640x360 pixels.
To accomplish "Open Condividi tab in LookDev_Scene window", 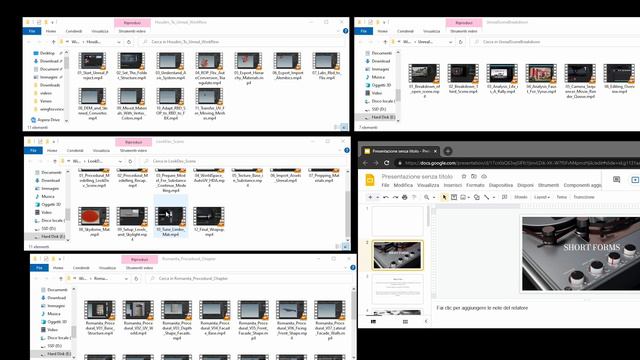I will [75, 151].
